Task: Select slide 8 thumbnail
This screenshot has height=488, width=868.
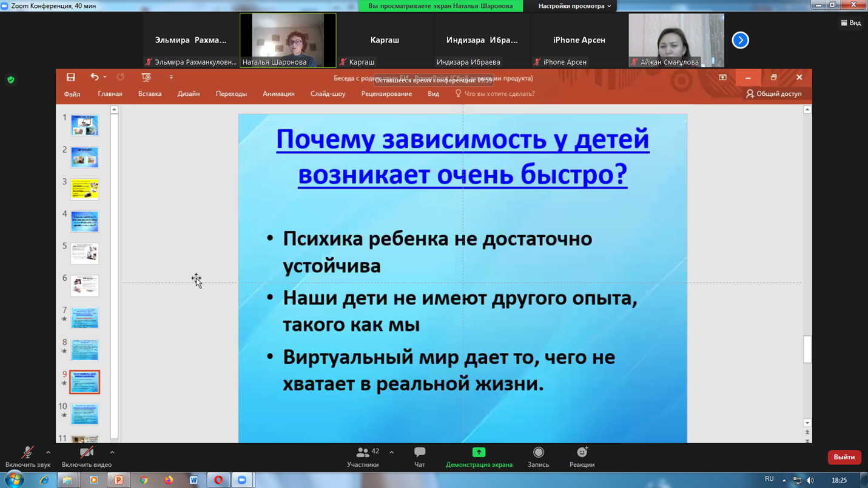Action: click(84, 350)
